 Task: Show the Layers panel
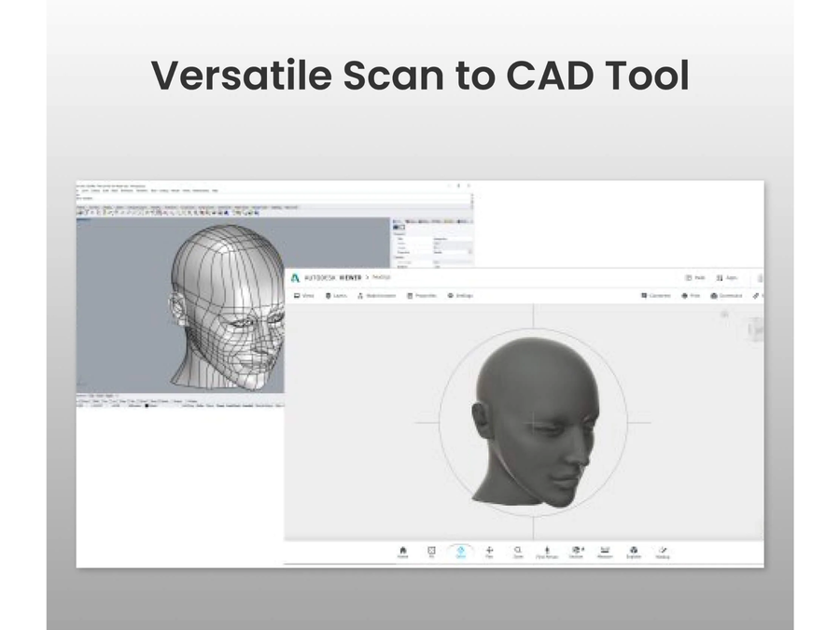coord(336,296)
